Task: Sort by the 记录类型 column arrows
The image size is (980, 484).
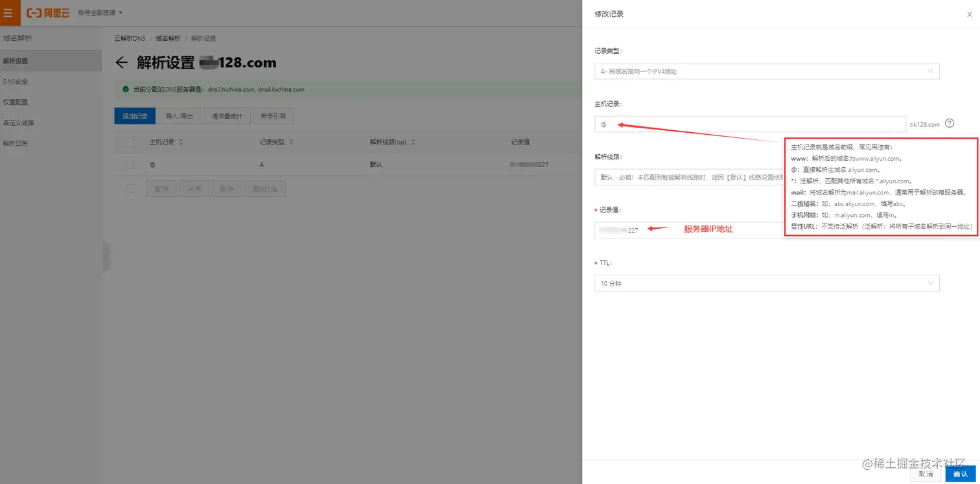Action: tap(291, 142)
